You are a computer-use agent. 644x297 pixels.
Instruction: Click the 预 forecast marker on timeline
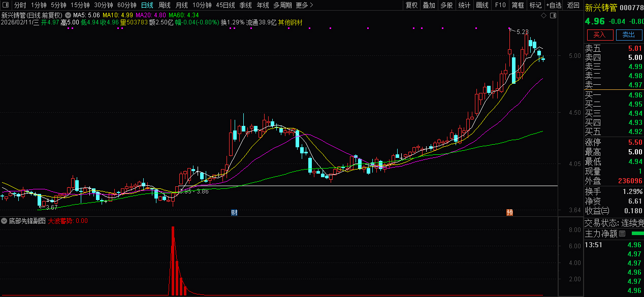(x=509, y=212)
